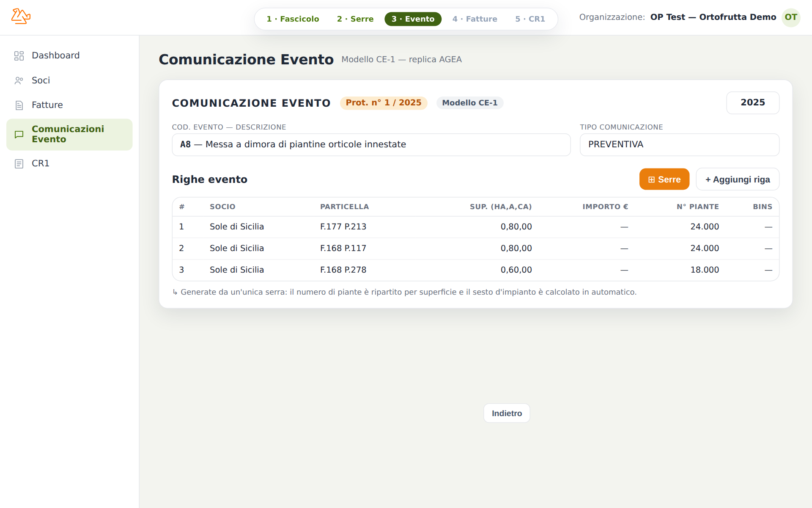The width and height of the screenshot is (812, 508).
Task: Open CR1 in the sidebar
Action: tap(69, 163)
